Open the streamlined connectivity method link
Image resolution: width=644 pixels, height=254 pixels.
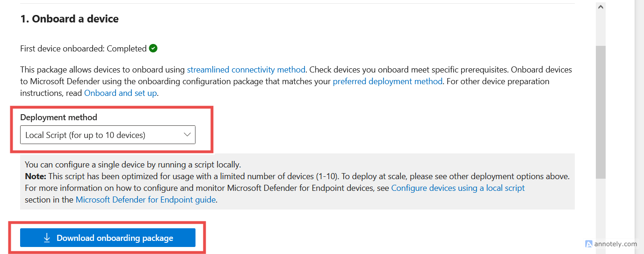click(246, 70)
